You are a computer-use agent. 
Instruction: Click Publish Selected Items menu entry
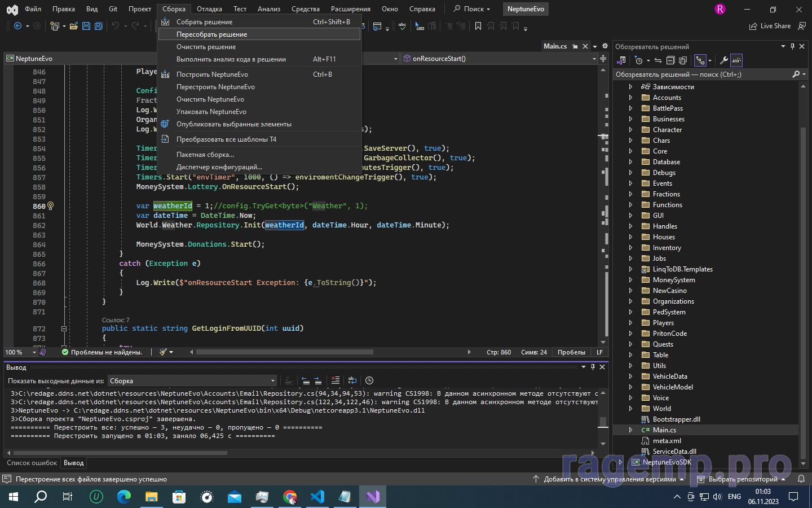coord(259,124)
